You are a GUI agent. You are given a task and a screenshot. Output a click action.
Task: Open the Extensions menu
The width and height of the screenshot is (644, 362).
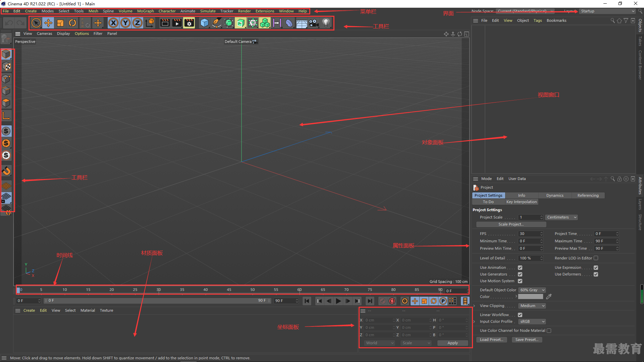coord(265,11)
